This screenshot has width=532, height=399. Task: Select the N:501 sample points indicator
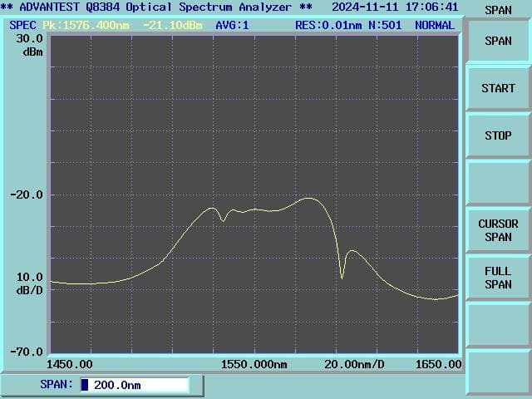point(385,25)
